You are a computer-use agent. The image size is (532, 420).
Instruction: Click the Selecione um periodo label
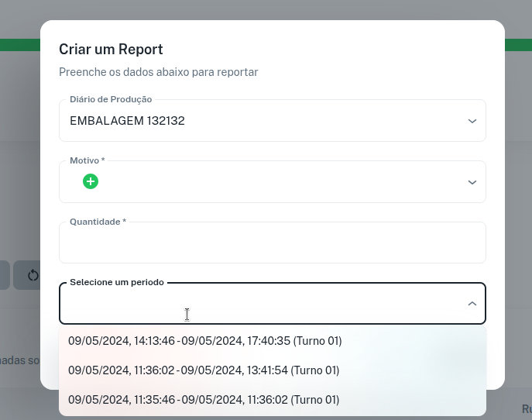tap(116, 282)
